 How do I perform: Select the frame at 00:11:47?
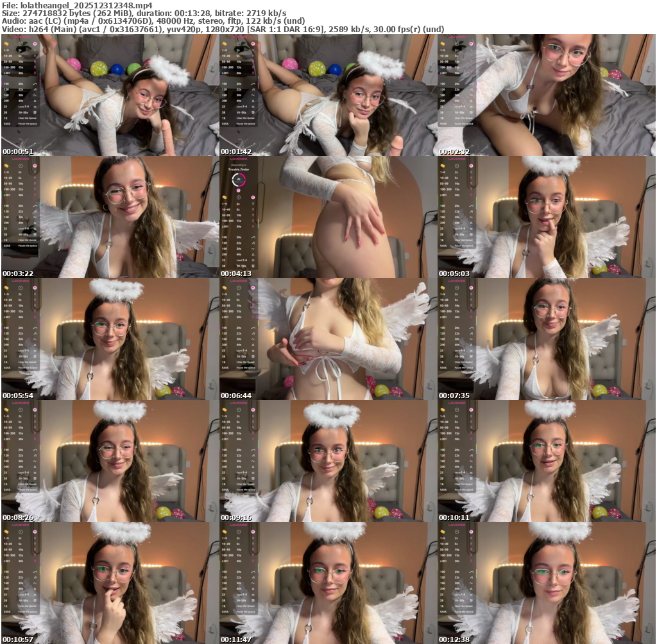(x=328, y=583)
